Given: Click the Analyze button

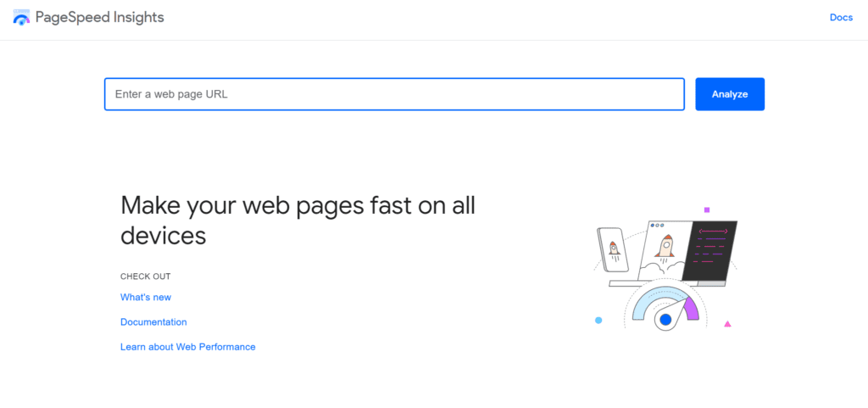Looking at the screenshot, I should point(730,94).
